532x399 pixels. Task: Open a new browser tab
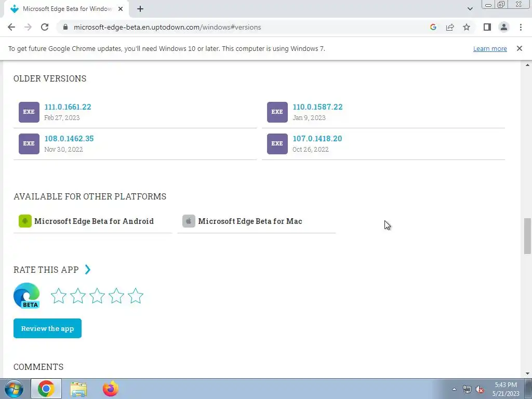pos(140,9)
